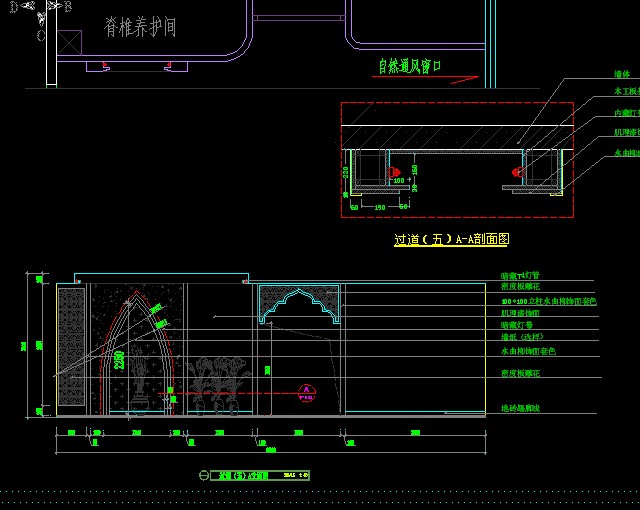Select the 150 vertical dimension in section
640x510 pixels.
(415, 169)
